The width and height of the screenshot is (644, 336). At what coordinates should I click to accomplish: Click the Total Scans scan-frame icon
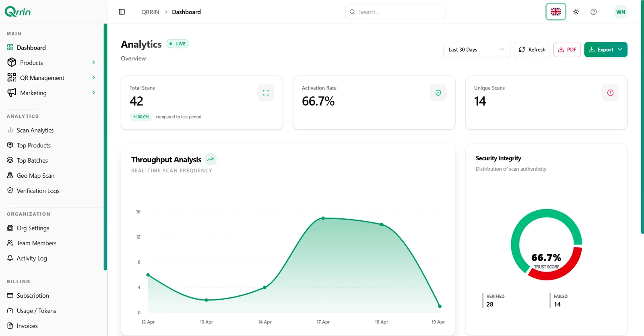tap(266, 93)
